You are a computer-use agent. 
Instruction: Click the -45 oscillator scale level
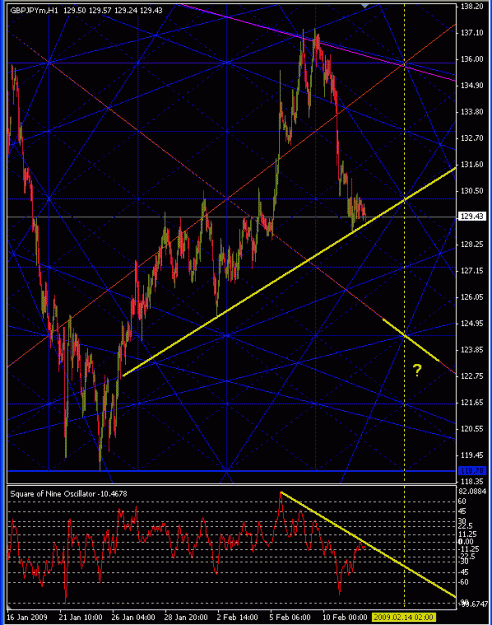coord(463,572)
